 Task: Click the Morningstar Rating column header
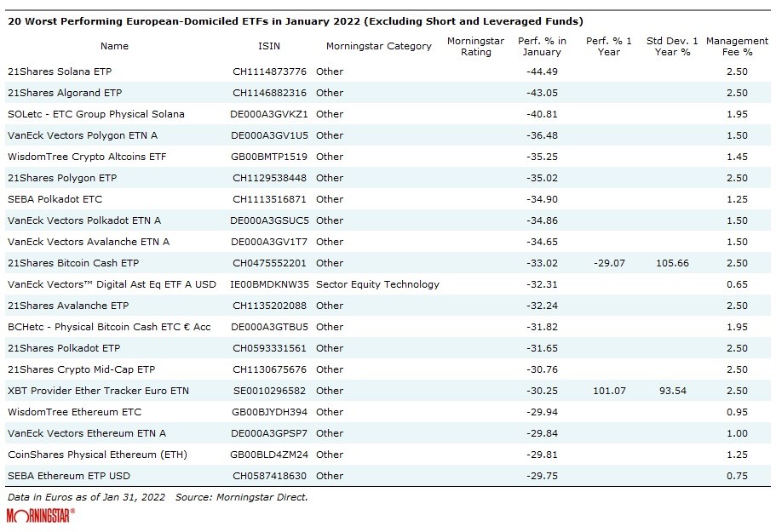click(x=475, y=46)
